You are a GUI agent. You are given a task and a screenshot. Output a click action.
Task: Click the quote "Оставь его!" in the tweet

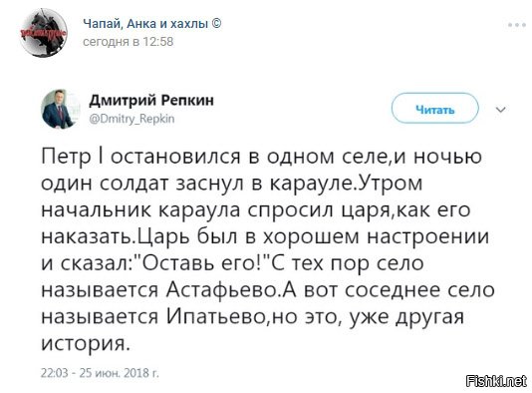click(202, 263)
